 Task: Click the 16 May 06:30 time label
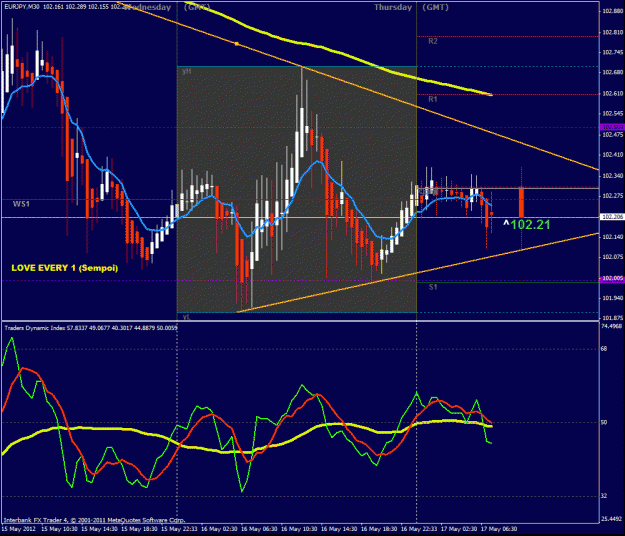click(259, 529)
